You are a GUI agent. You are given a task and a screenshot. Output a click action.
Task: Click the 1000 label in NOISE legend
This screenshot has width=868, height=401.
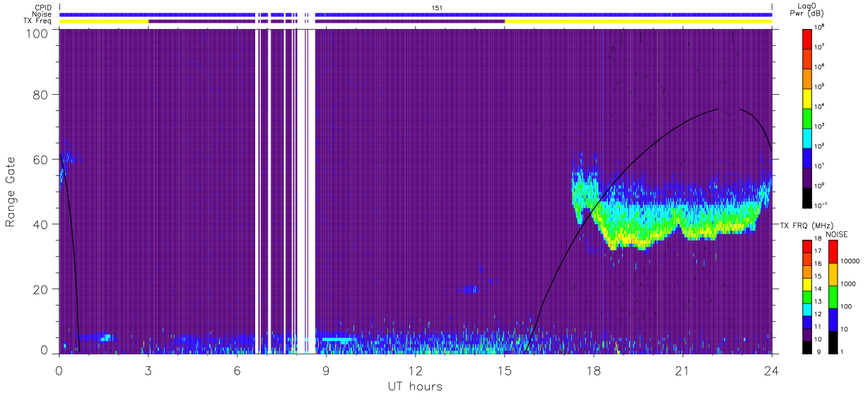pos(847,284)
